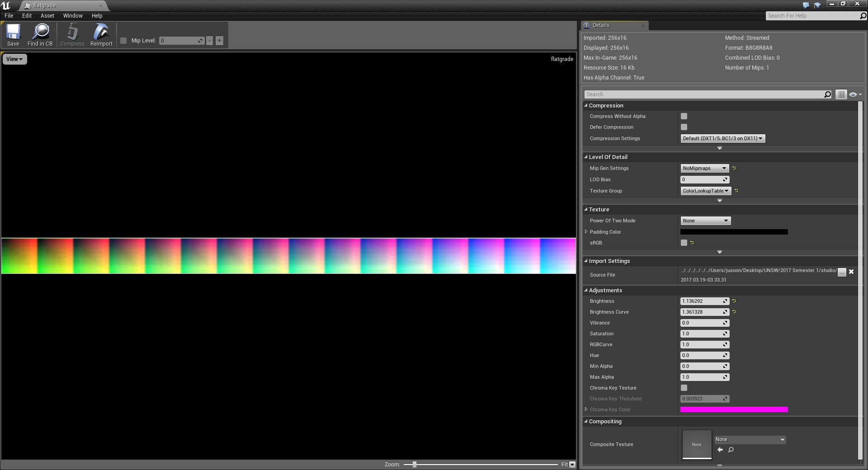Open the Texture Group dropdown
868x470 pixels.
coord(705,191)
